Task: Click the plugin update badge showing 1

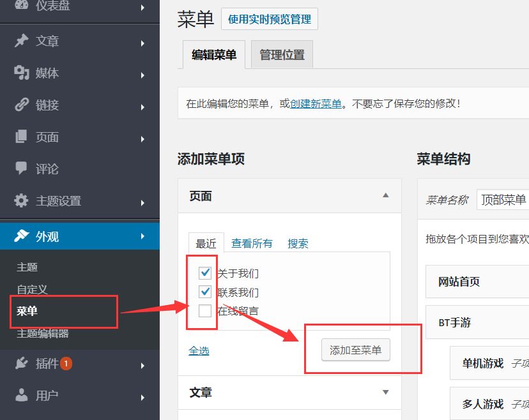Action: pyautogui.click(x=66, y=363)
